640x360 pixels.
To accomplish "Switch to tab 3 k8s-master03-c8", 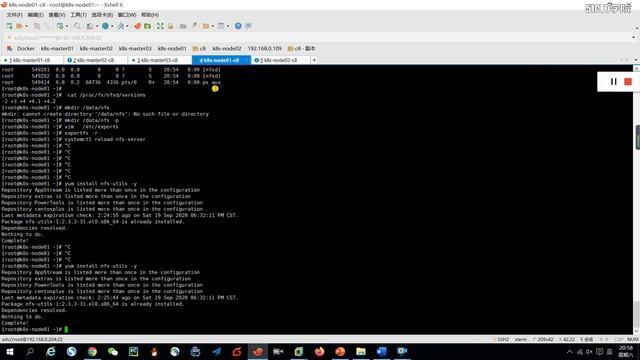I will coord(159,60).
